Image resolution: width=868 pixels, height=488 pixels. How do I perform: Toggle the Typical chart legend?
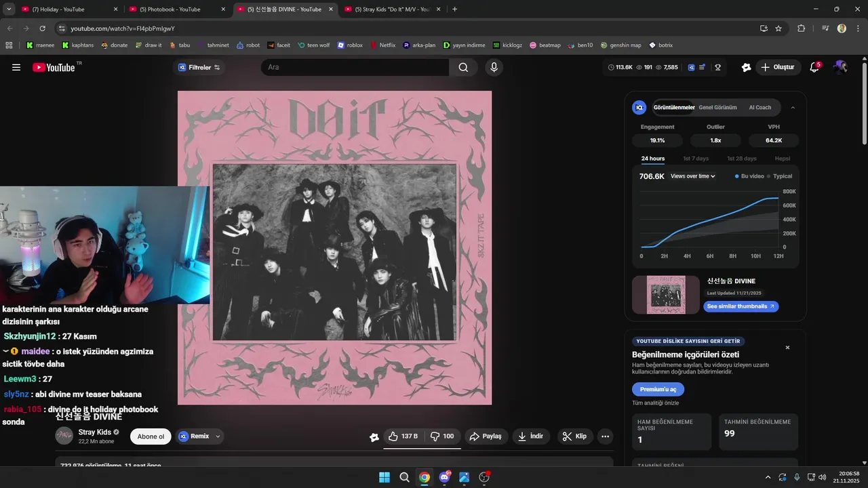[780, 176]
